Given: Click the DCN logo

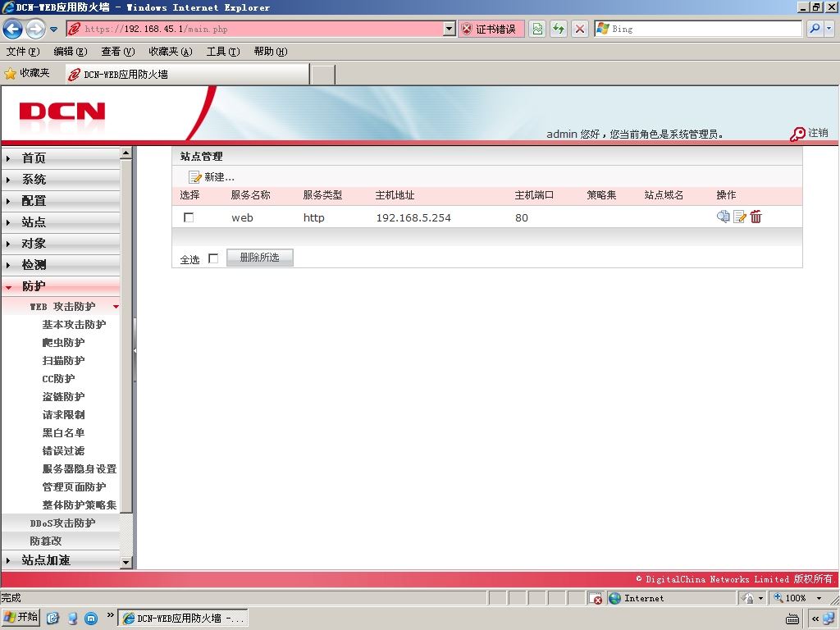Looking at the screenshot, I should [62, 112].
